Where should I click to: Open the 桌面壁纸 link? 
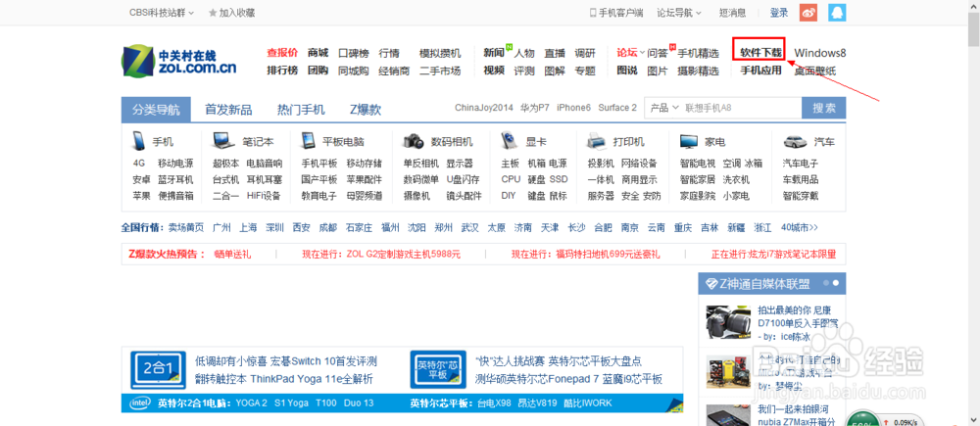pyautogui.click(x=815, y=71)
